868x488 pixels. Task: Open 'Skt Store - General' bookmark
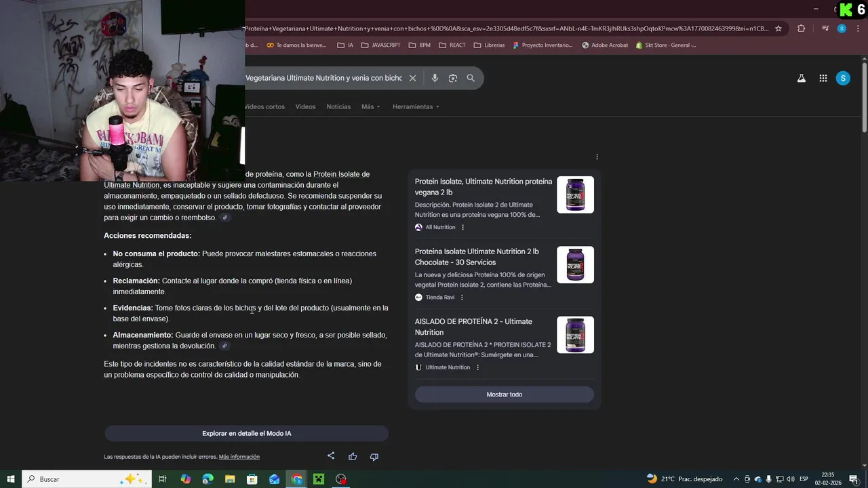tap(666, 45)
